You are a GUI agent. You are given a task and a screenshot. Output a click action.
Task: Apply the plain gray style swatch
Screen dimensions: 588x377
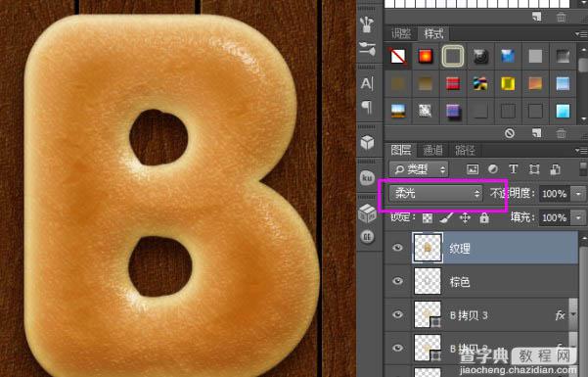[535, 57]
